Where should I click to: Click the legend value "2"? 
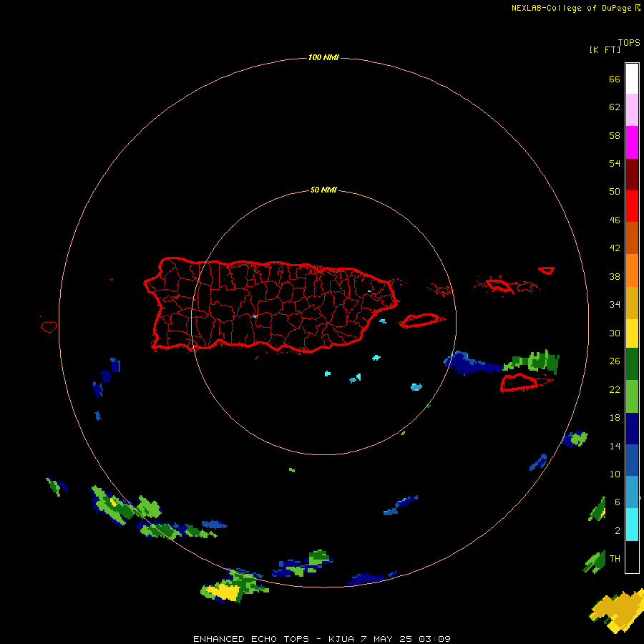[x=618, y=531]
